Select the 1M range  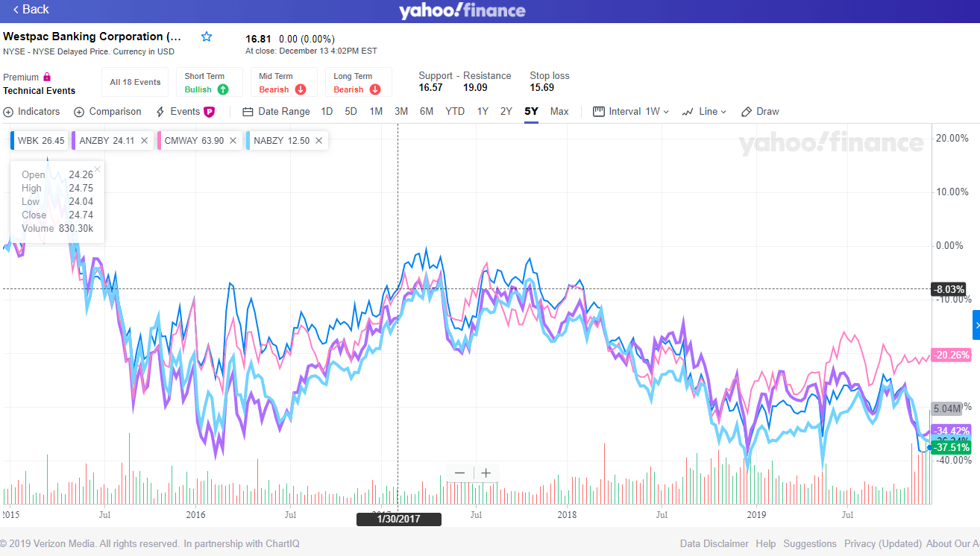coord(376,112)
